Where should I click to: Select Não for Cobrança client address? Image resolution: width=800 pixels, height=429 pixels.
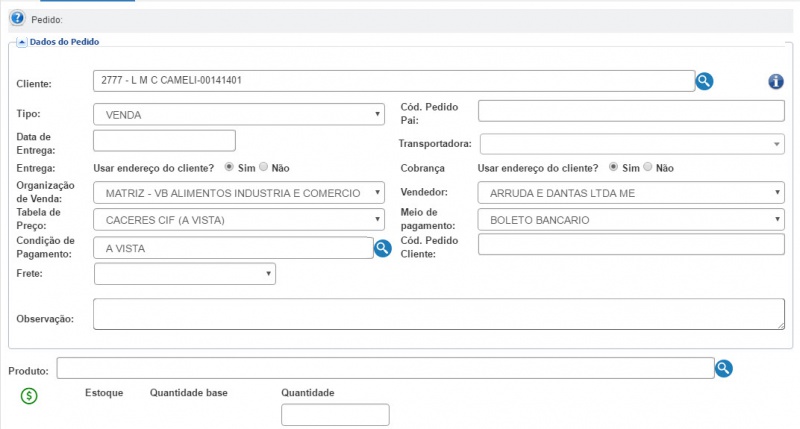647,167
